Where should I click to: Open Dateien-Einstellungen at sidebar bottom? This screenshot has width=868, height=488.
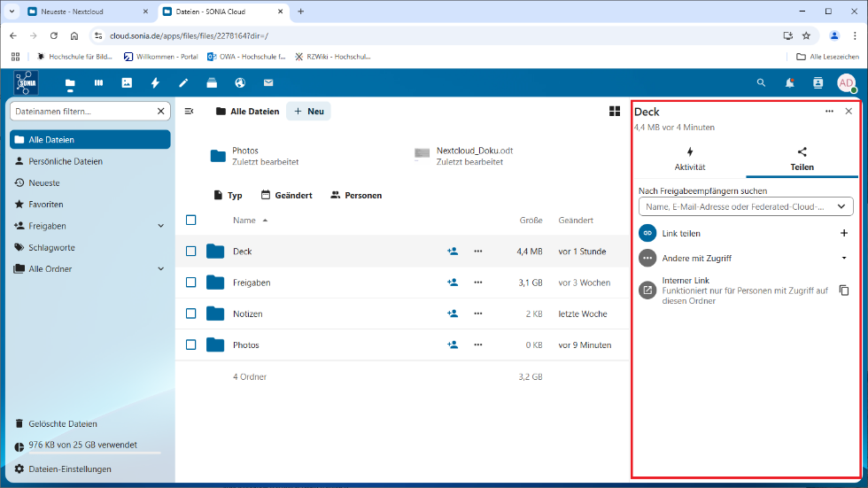point(69,469)
